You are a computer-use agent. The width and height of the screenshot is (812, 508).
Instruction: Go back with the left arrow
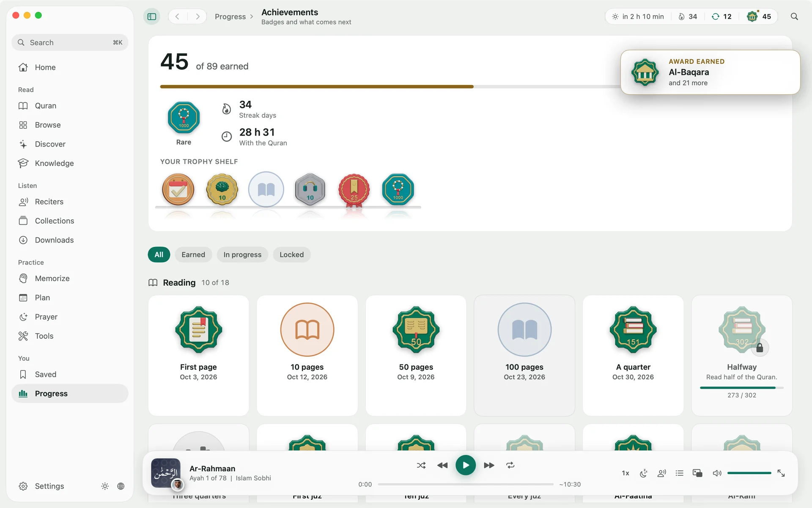pyautogui.click(x=178, y=17)
